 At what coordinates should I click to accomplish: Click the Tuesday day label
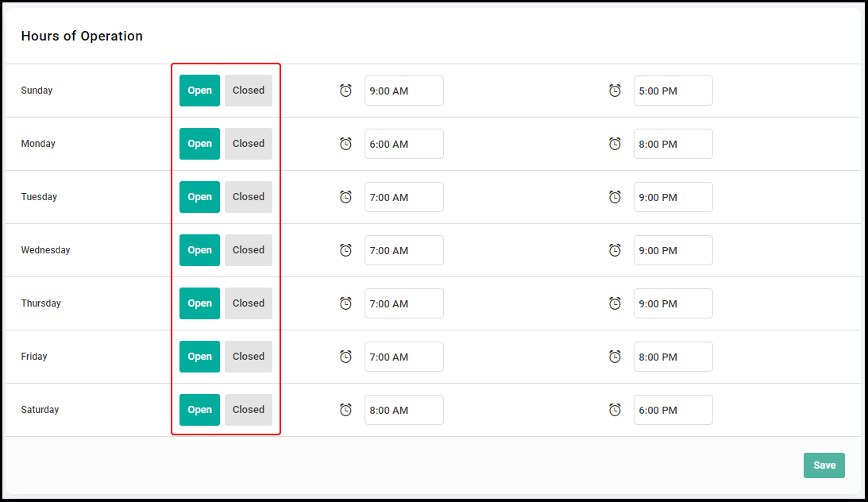39,196
